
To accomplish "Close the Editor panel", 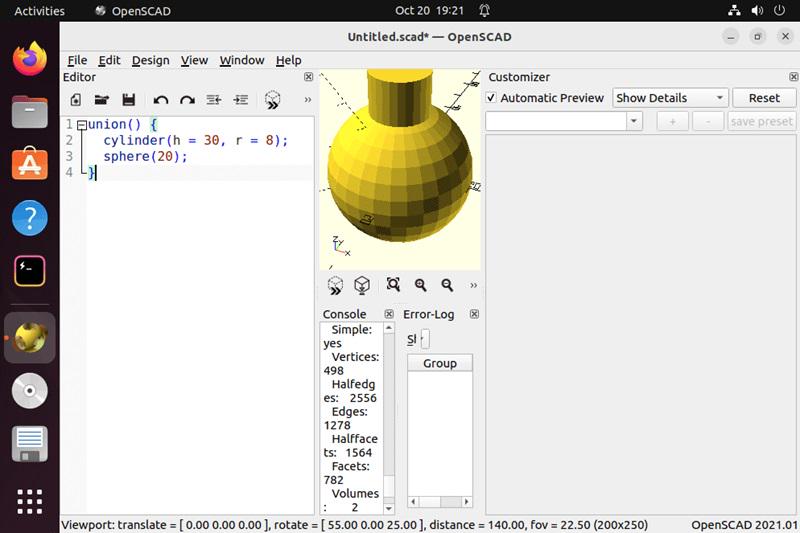I will pos(308,77).
